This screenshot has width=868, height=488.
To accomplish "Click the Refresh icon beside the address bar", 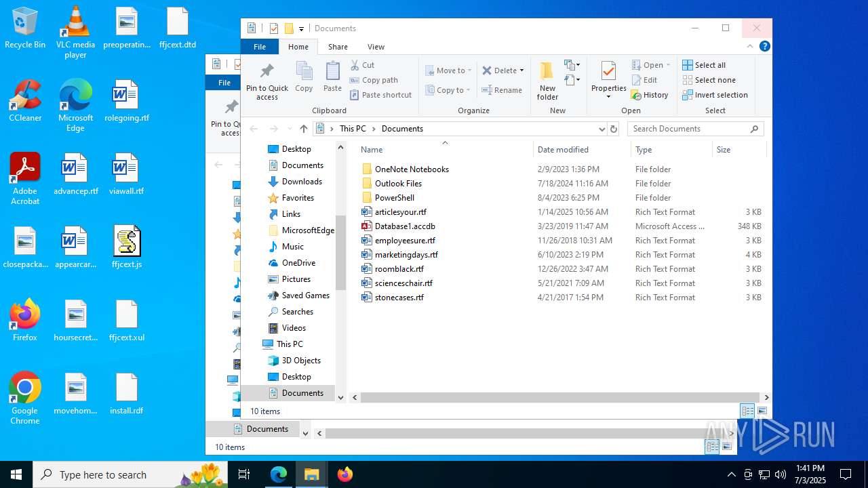I will pyautogui.click(x=614, y=129).
